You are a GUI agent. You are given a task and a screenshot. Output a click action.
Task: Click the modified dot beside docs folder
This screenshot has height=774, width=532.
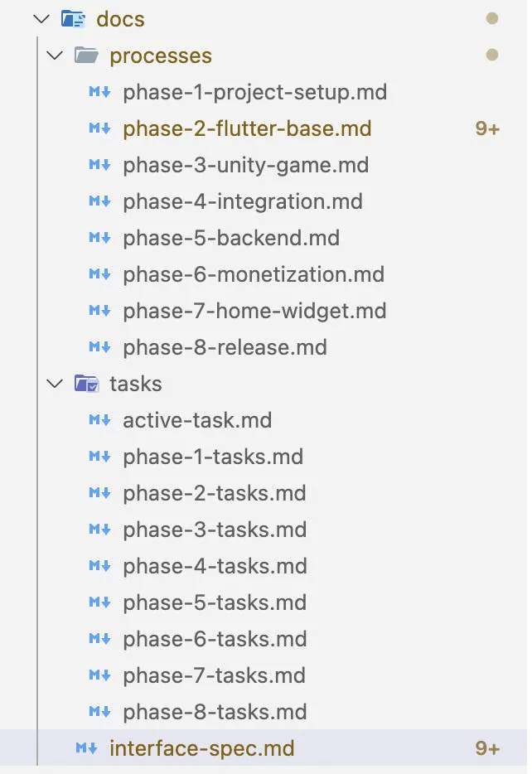(x=491, y=18)
